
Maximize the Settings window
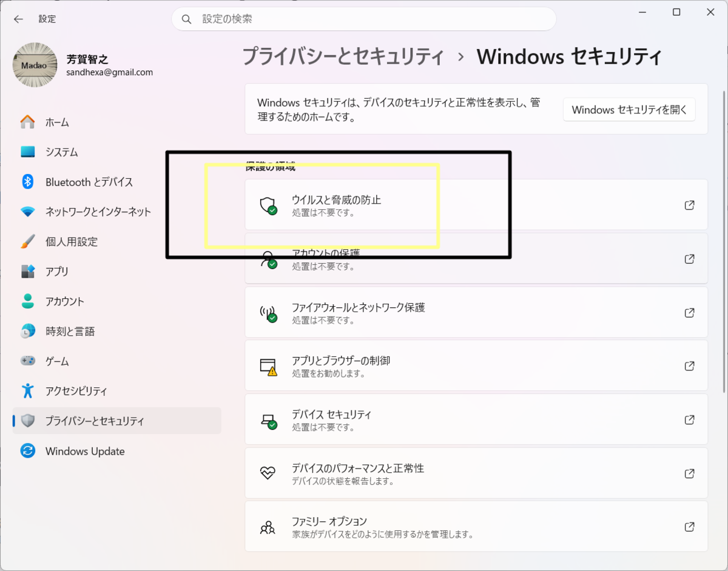(x=676, y=12)
